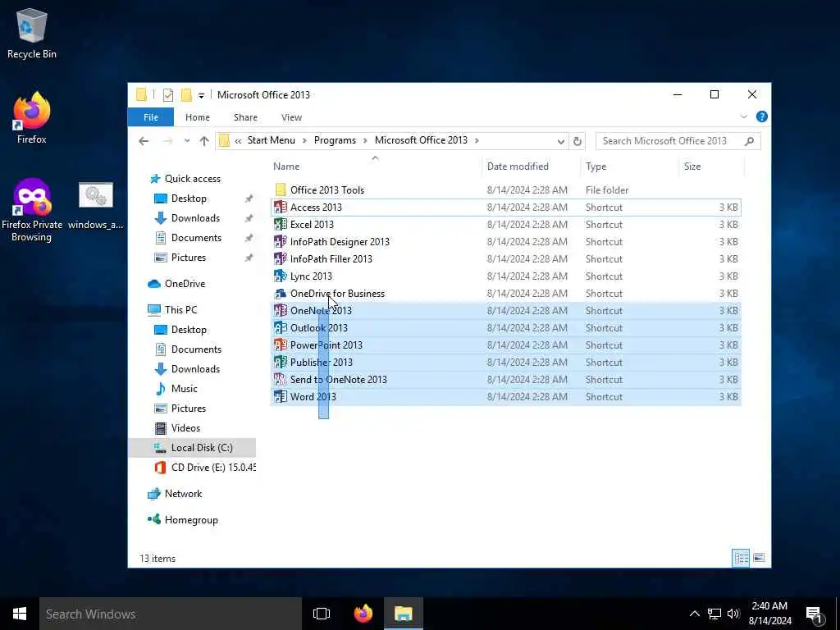Click the Office 2013 Tools folder icon
840x630 pixels.
(281, 189)
